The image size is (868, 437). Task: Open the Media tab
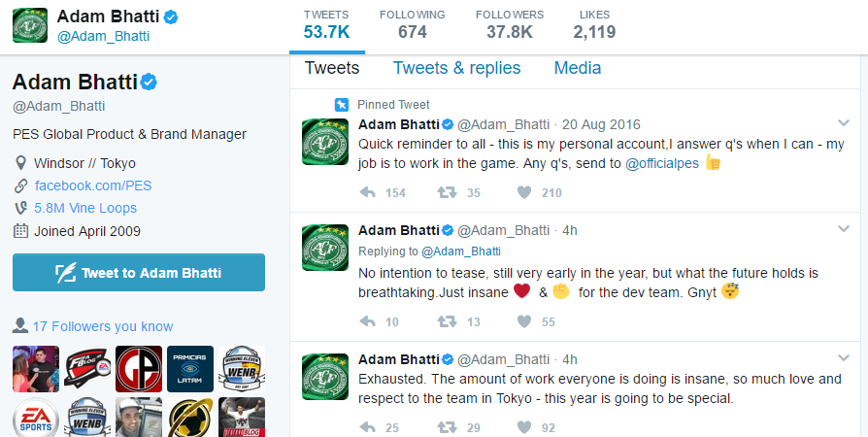click(577, 68)
